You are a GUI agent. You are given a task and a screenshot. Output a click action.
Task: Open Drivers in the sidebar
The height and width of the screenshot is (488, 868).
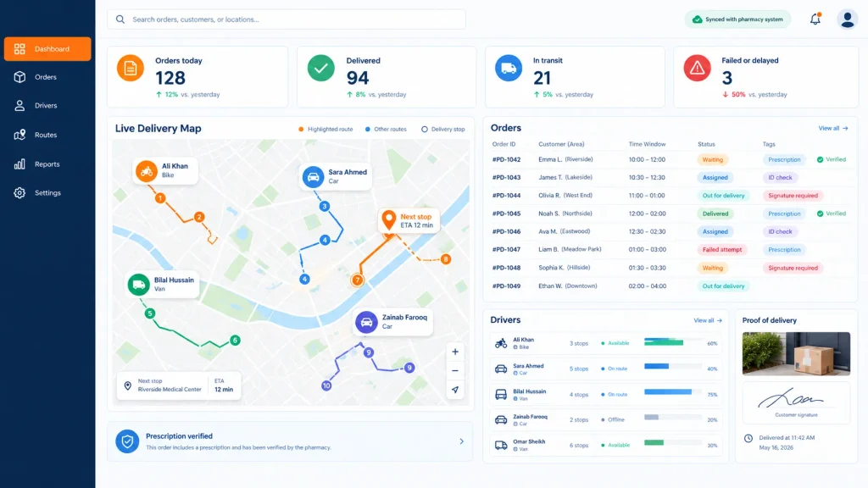[x=47, y=105]
